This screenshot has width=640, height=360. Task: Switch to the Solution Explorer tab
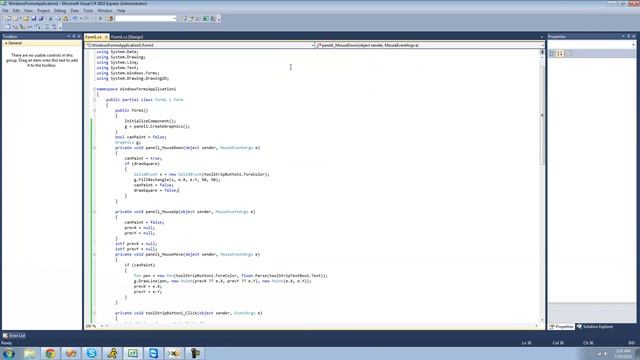pyautogui.click(x=595, y=327)
